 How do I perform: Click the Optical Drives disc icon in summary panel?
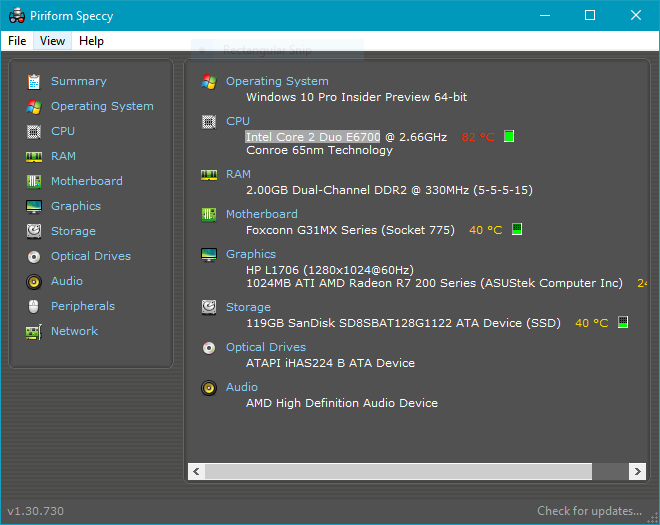(209, 348)
